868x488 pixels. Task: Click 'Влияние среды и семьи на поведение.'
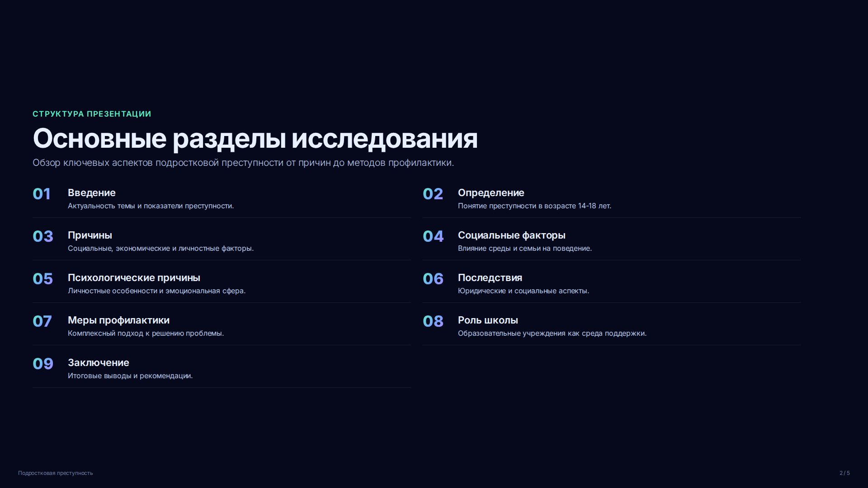525,249
